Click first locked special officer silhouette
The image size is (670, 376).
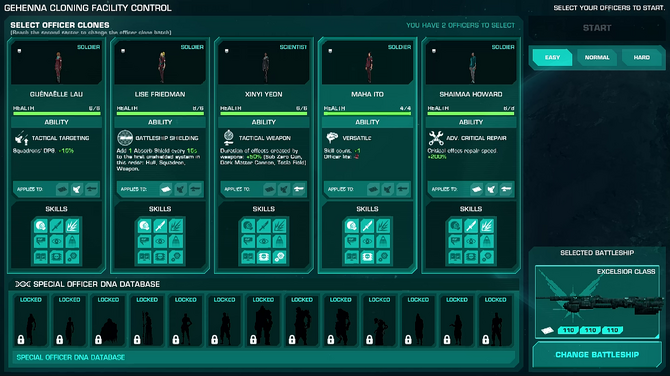tap(31, 321)
